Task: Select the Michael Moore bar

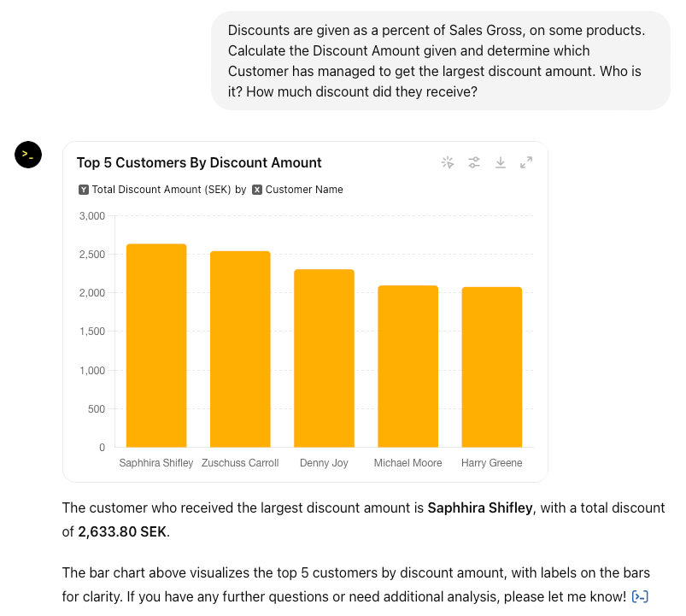Action: [408, 367]
